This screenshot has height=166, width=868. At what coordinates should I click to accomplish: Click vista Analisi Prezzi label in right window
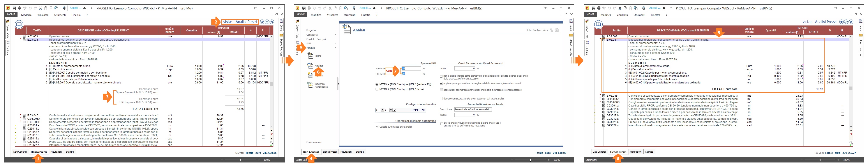(819, 22)
